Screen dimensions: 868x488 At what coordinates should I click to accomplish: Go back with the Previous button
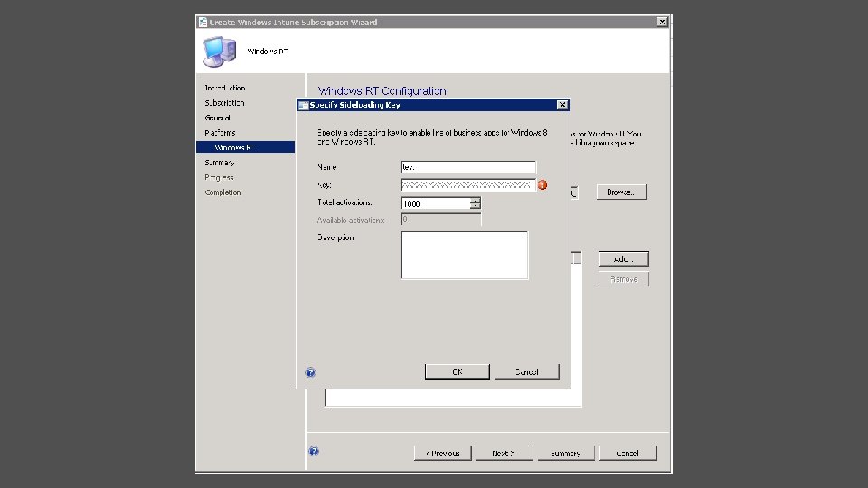pyautogui.click(x=443, y=453)
